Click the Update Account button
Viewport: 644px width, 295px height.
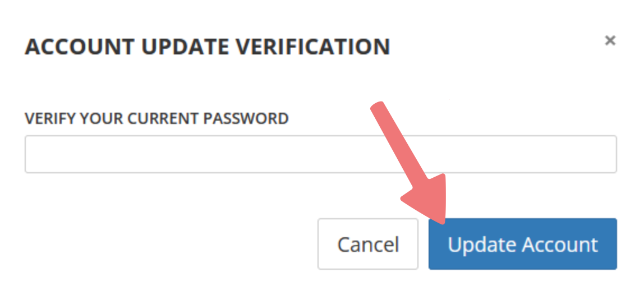(x=522, y=244)
